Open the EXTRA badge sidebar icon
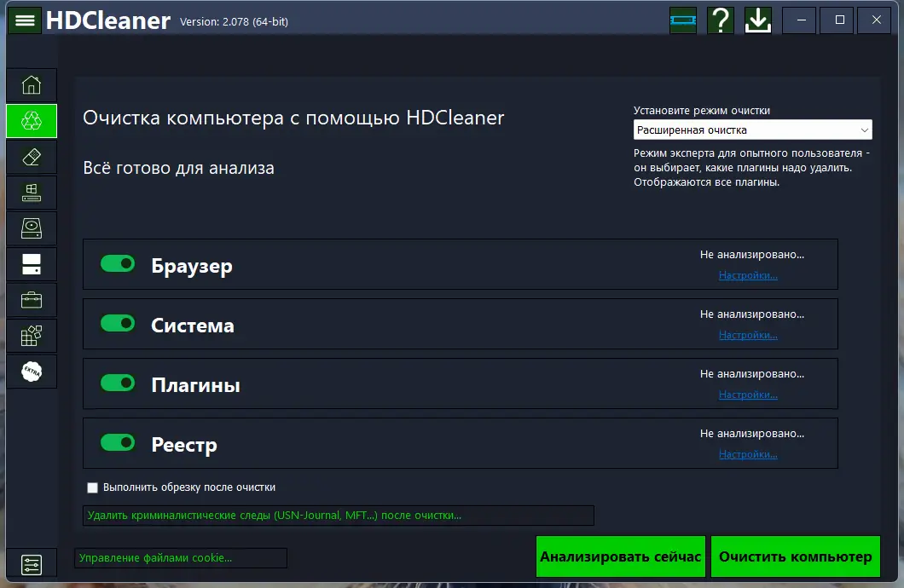 tap(32, 372)
